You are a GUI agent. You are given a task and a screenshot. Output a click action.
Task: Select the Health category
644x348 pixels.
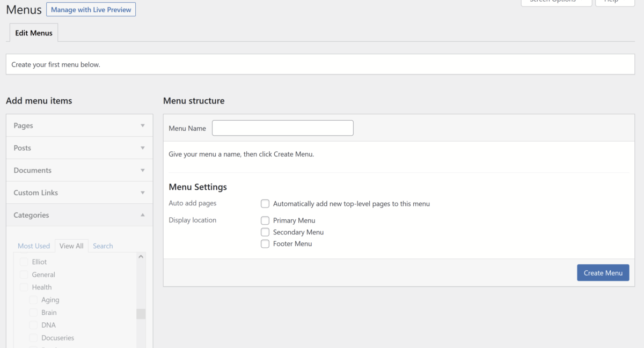(x=24, y=287)
